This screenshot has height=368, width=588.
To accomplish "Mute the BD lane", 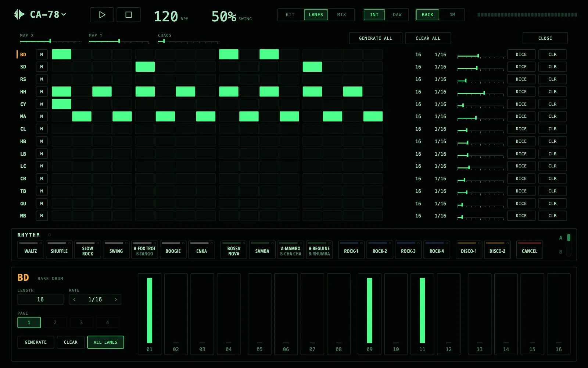I will (x=42, y=54).
